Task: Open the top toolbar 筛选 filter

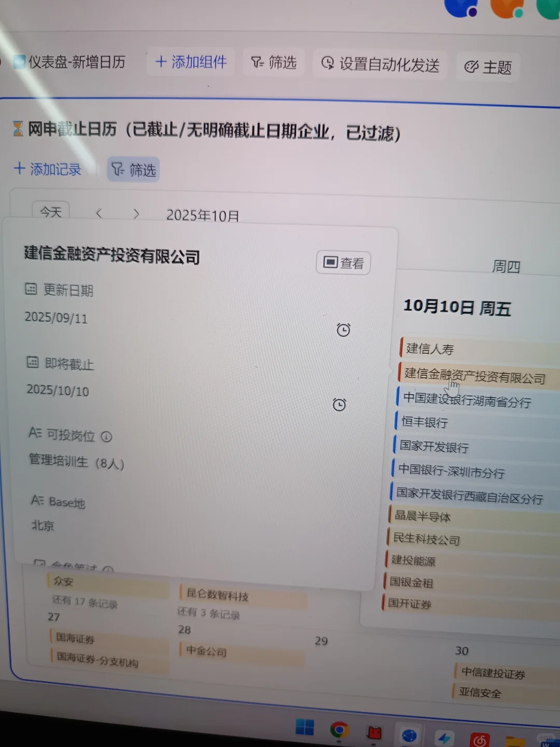Action: (274, 63)
